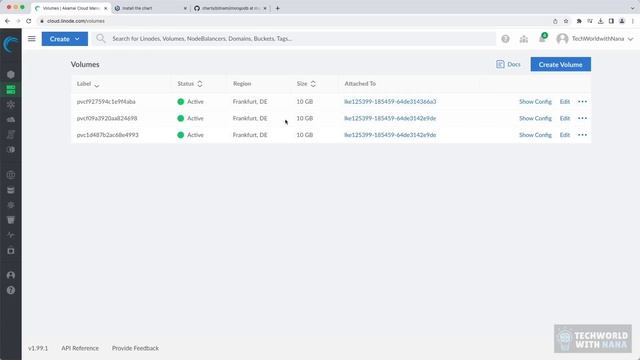The image size is (640, 360).
Task: Reload the page in browser
Action: (29, 21)
